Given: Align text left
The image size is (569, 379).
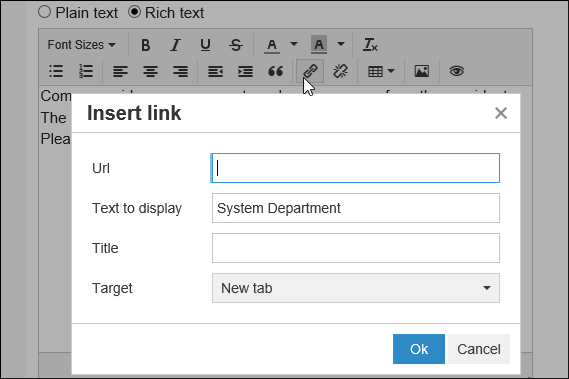Looking at the screenshot, I should point(120,71).
